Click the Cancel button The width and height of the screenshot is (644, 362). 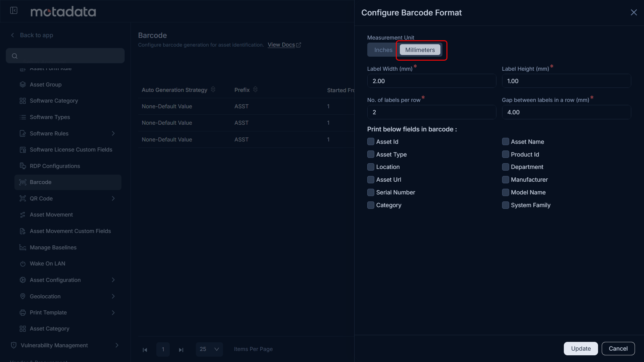coord(618,349)
